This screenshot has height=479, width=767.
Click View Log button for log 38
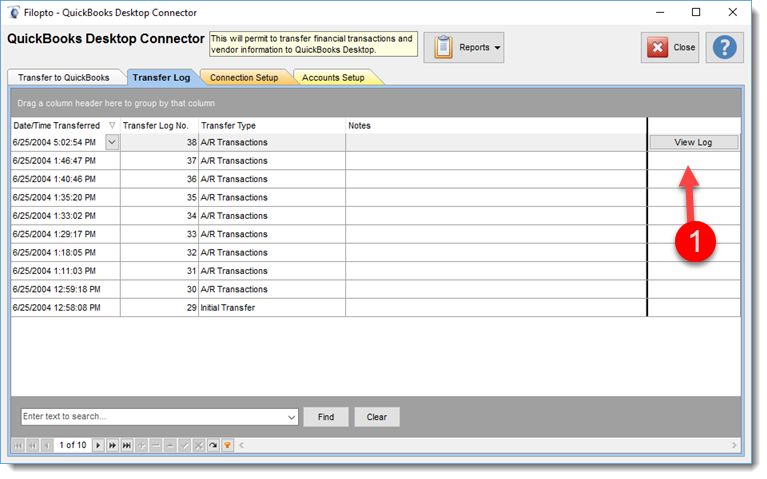click(x=694, y=142)
